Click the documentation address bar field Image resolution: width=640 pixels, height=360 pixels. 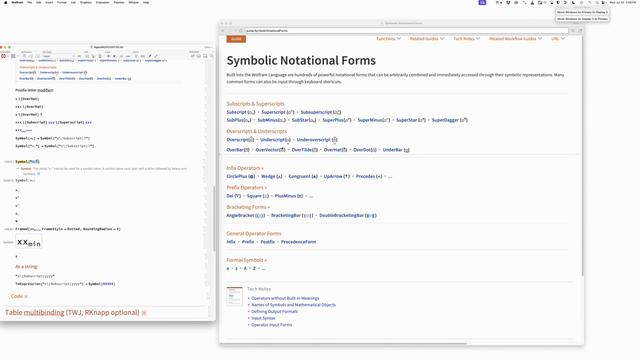406,31
